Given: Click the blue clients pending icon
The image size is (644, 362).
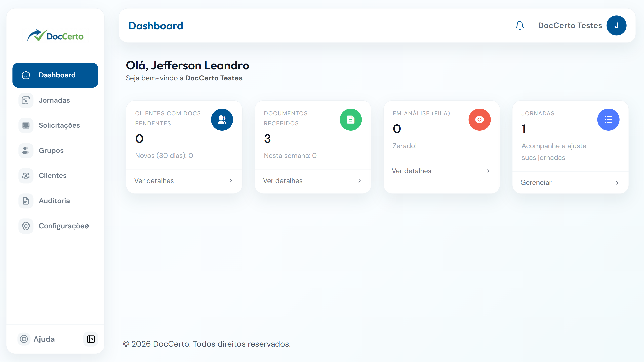Looking at the screenshot, I should tap(222, 120).
